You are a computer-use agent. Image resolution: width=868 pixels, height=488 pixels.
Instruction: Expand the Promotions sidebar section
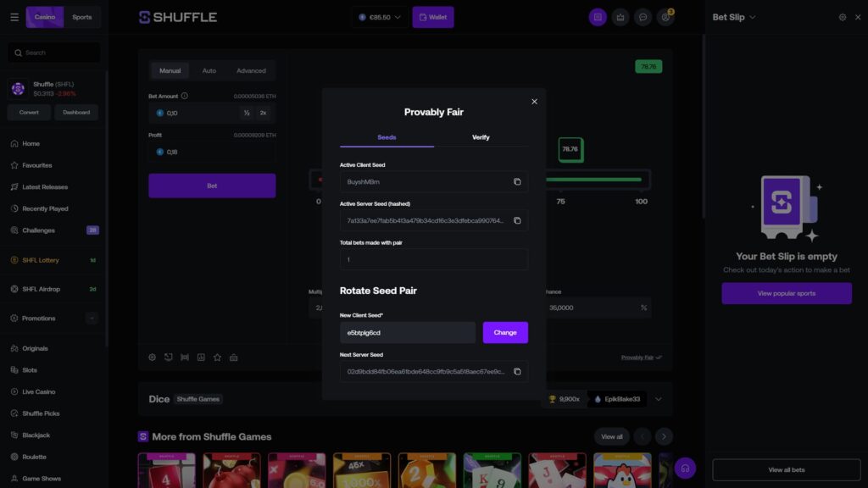coord(92,319)
